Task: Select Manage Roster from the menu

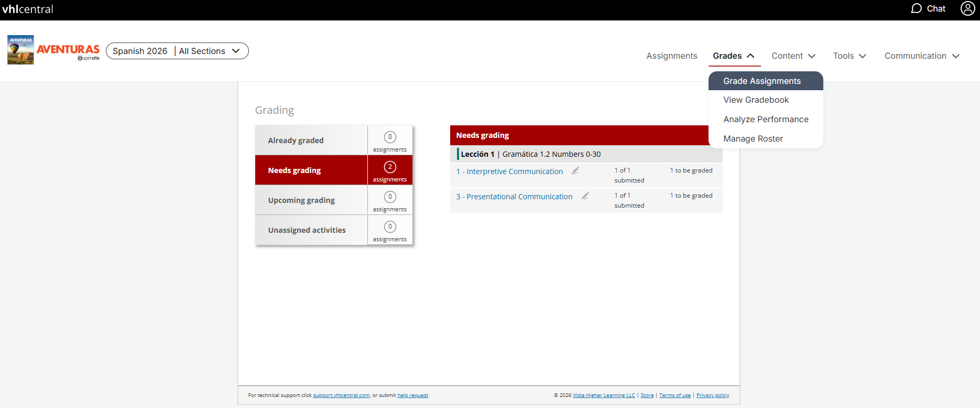Action: click(766, 138)
